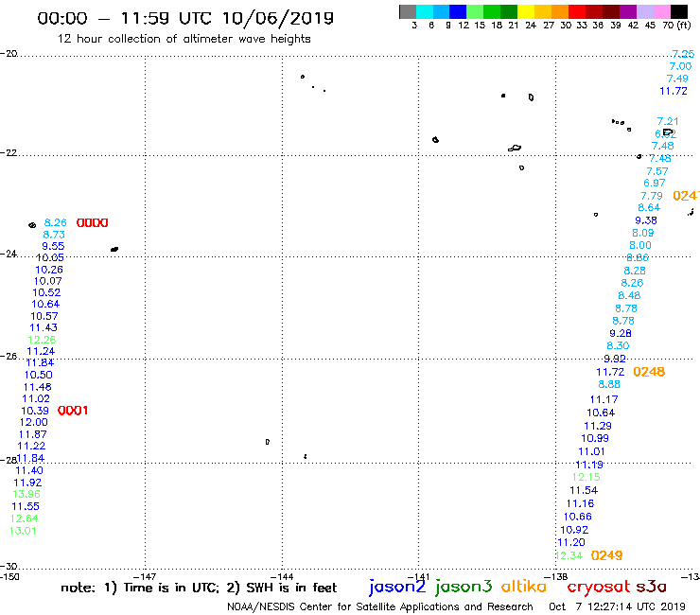Click the 'altika' satellite legend label
This screenshot has height=615, width=700.
[524, 587]
